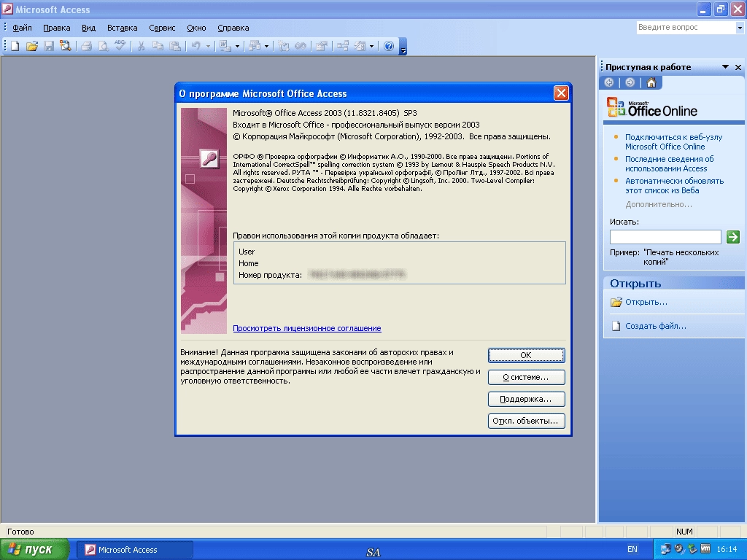Click the Spelling check ABC icon

[120, 46]
